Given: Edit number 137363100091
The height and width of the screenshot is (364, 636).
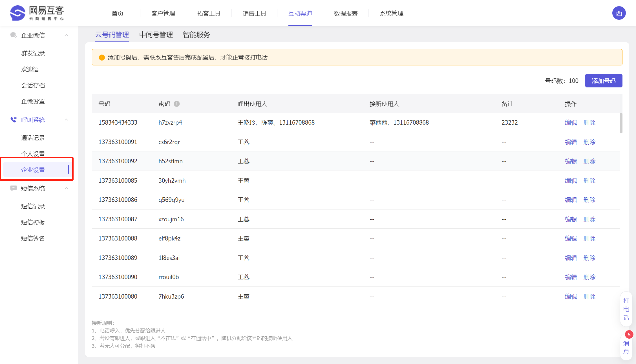Looking at the screenshot, I should (571, 142).
